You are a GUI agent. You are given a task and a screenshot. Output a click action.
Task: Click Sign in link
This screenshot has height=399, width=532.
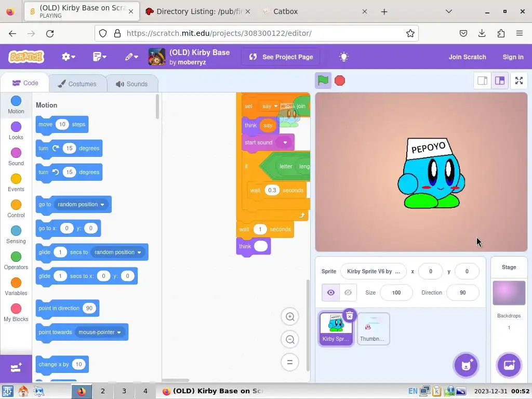tap(513, 57)
